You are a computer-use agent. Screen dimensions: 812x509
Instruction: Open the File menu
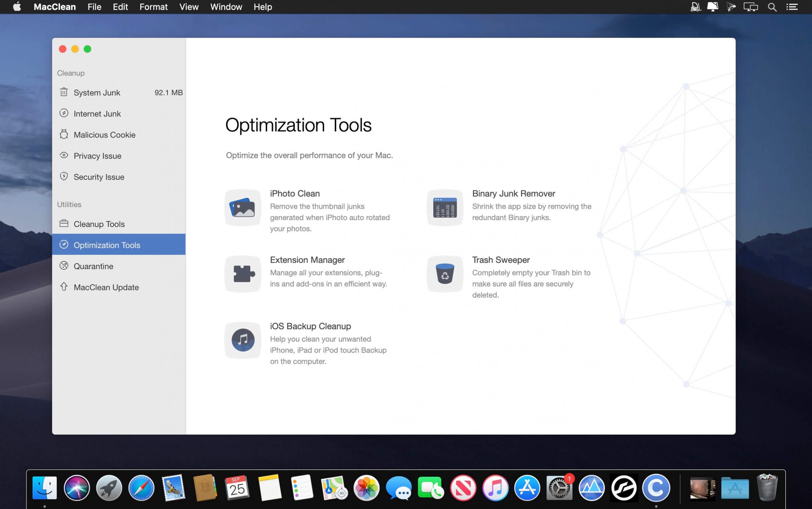[x=94, y=7]
